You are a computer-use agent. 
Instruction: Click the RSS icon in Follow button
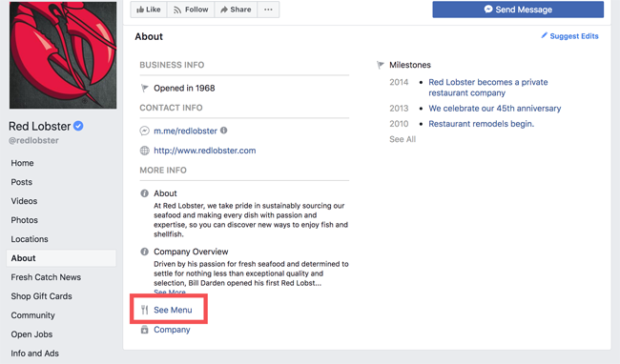click(177, 10)
